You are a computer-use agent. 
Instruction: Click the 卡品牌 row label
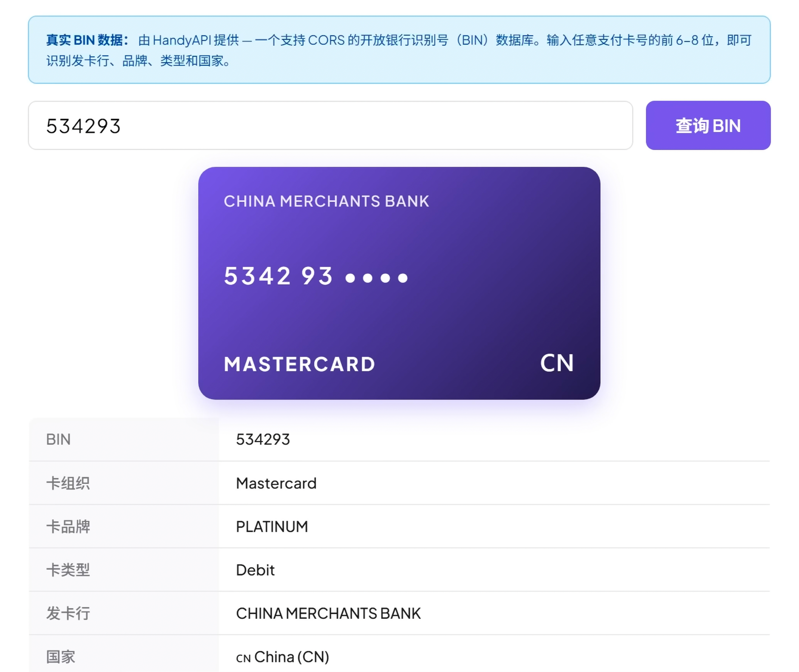(x=68, y=527)
